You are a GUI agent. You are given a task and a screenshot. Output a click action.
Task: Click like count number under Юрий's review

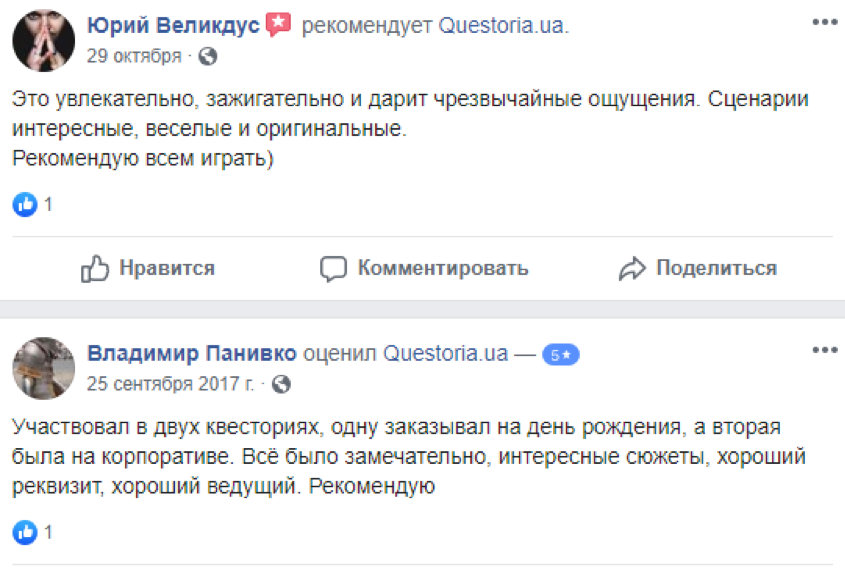click(x=48, y=204)
